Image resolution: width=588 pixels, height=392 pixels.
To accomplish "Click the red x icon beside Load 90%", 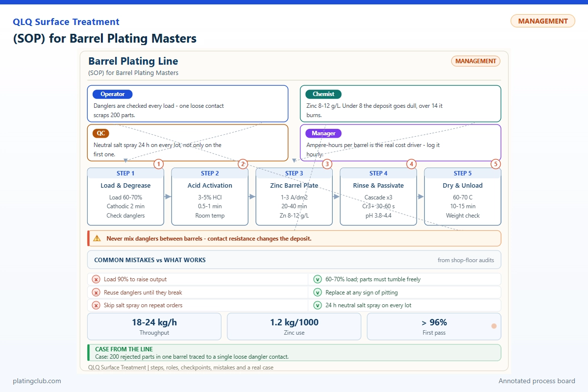I will pos(97,279).
